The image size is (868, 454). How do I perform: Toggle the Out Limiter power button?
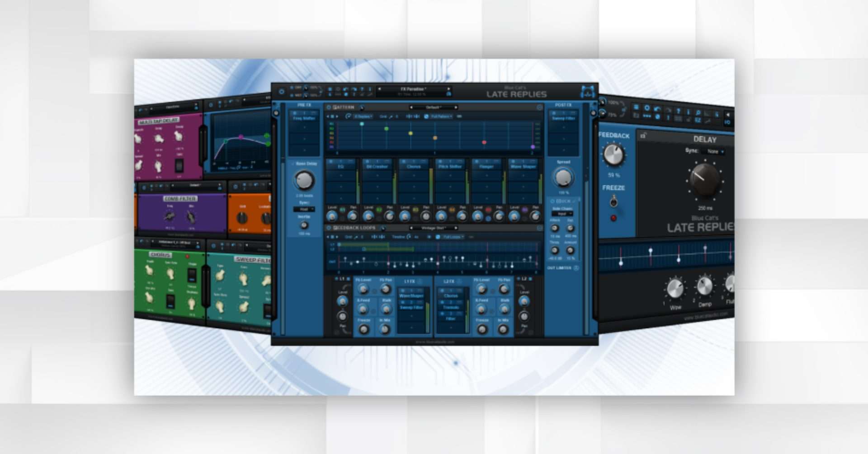point(576,268)
